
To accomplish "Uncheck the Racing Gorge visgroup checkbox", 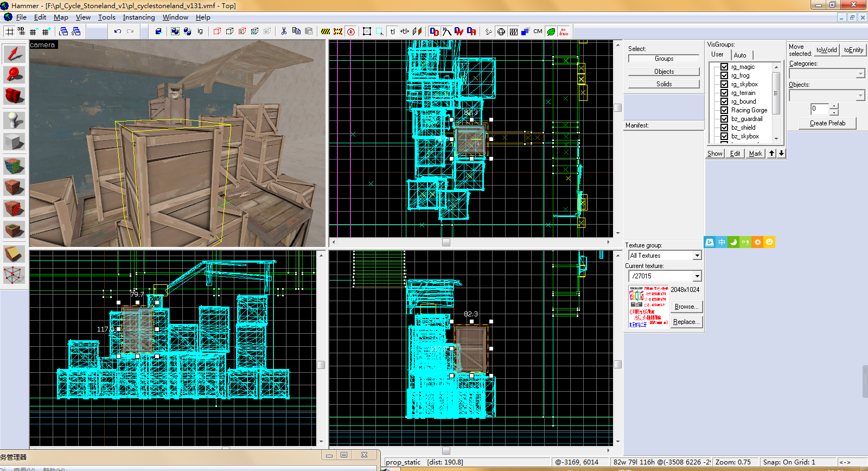I will click(724, 110).
